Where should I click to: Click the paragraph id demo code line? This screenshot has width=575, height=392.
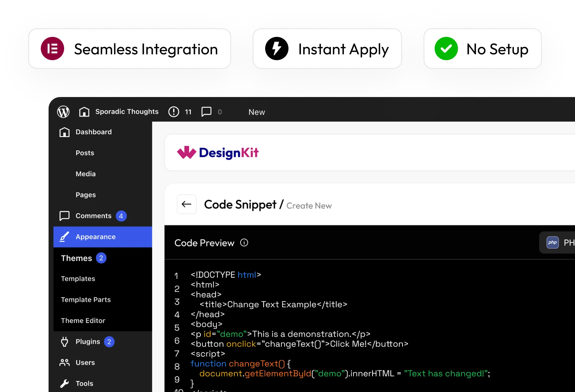280,334
